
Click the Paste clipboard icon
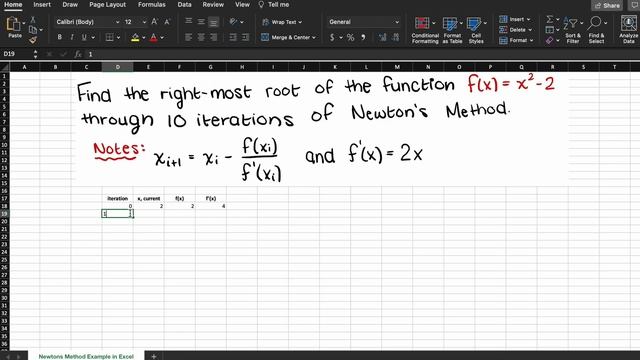[13, 24]
